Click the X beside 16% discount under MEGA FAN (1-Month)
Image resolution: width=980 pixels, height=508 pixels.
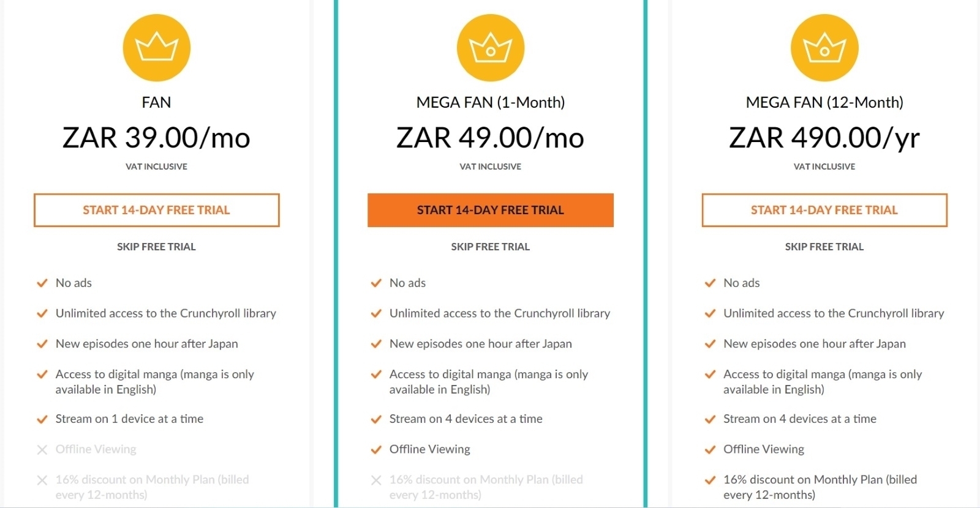tap(375, 480)
